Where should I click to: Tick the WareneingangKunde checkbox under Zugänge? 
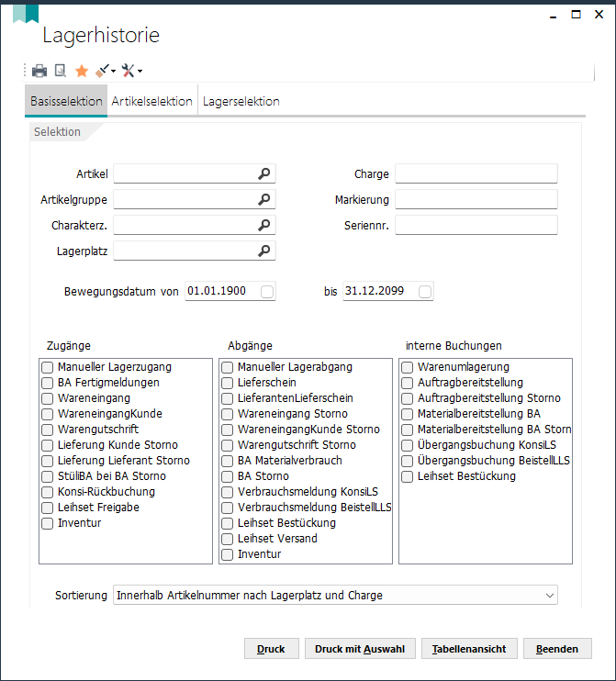coord(48,414)
